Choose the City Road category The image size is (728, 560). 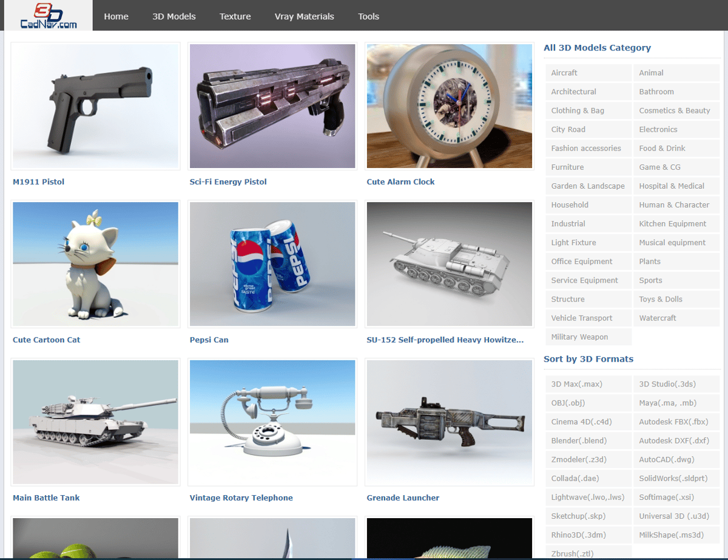[x=588, y=129]
